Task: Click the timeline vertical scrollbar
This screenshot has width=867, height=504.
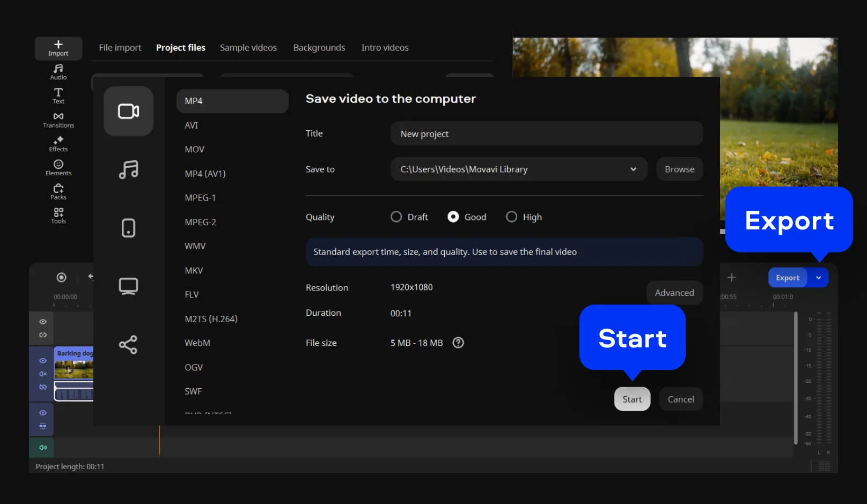Action: point(796,378)
